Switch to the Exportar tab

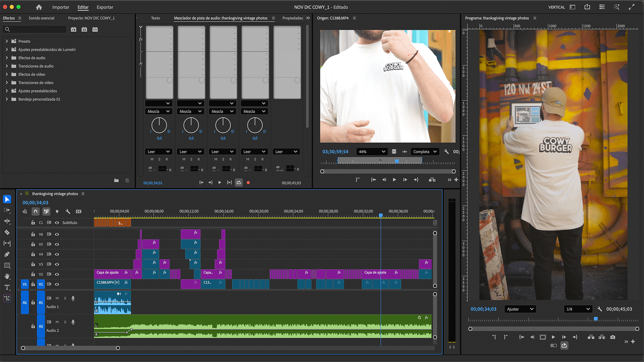coord(105,7)
